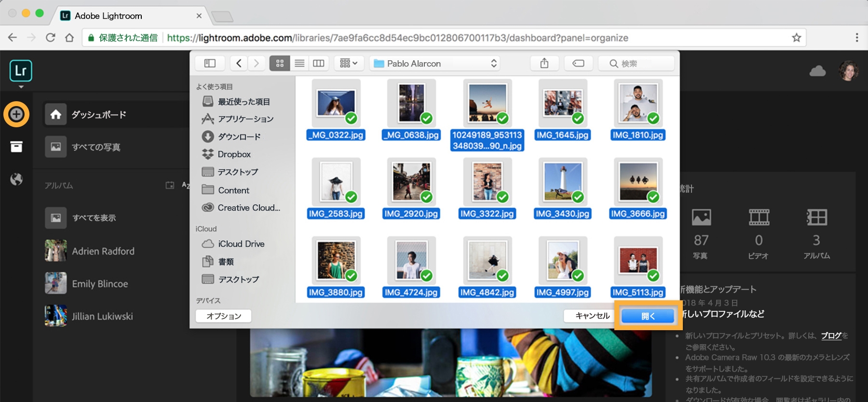Image resolution: width=868 pixels, height=402 pixels.
Task: Open the ブログ link
Action: pos(831,336)
